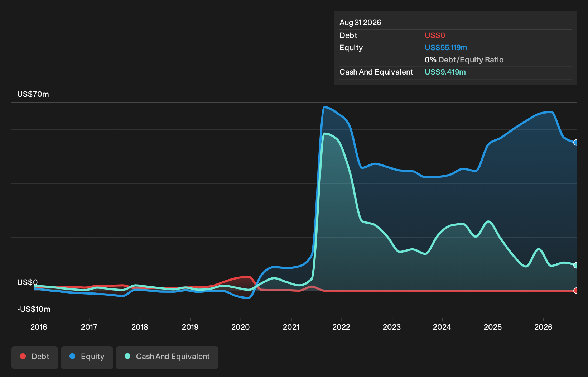588x377 pixels.
Task: Click the red US$0 debt value in tooltip
Action: click(x=435, y=35)
